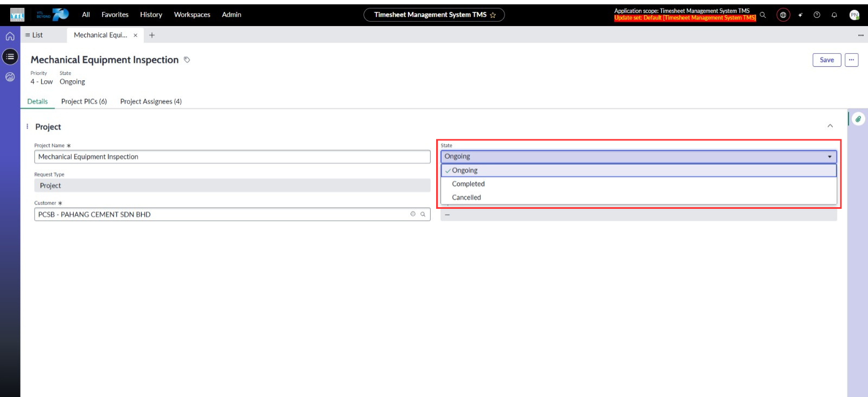Click the Save button
The image size is (868, 397).
click(826, 60)
